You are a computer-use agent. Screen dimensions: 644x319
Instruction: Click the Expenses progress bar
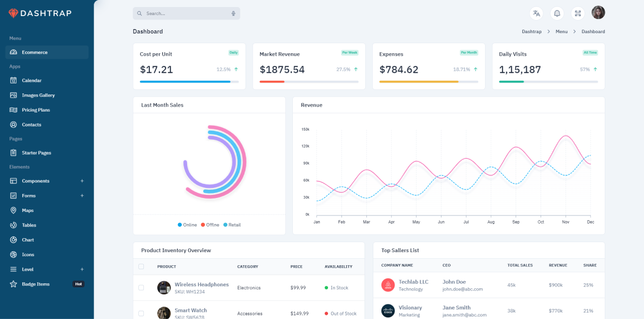pos(429,81)
